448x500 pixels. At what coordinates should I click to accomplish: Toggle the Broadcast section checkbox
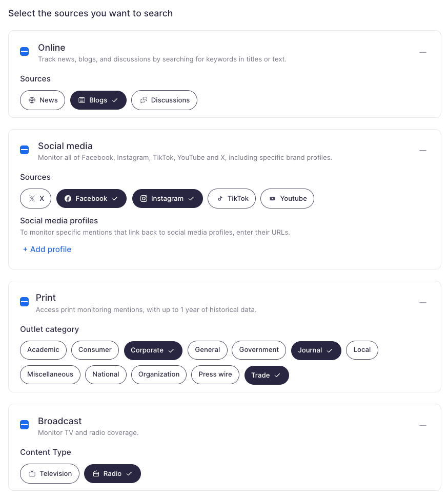[25, 425]
